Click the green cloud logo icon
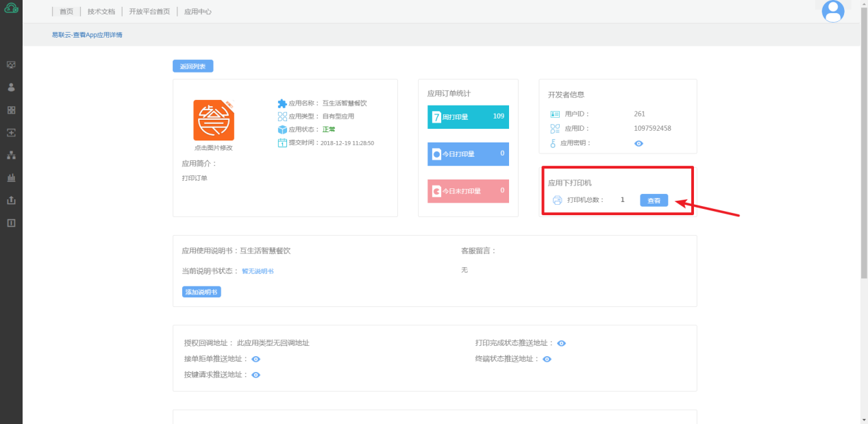Screen dimensions: 868x424 pyautogui.click(x=11, y=8)
